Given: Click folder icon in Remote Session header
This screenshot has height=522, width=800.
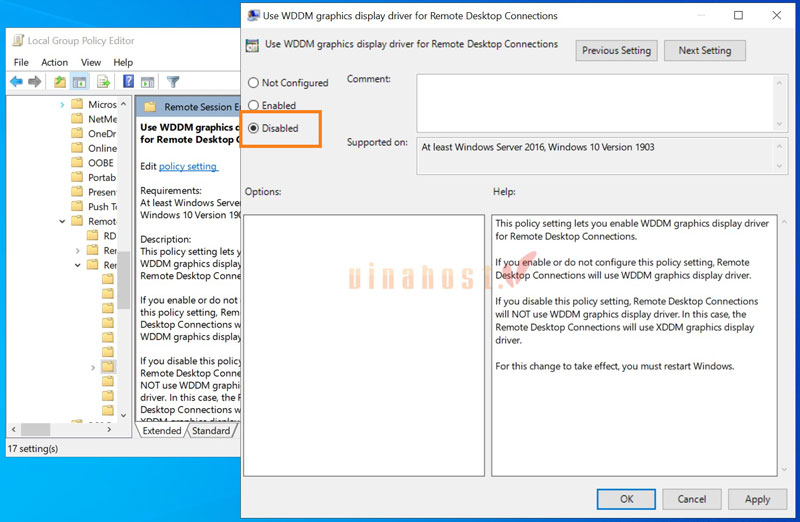Looking at the screenshot, I should [x=149, y=107].
